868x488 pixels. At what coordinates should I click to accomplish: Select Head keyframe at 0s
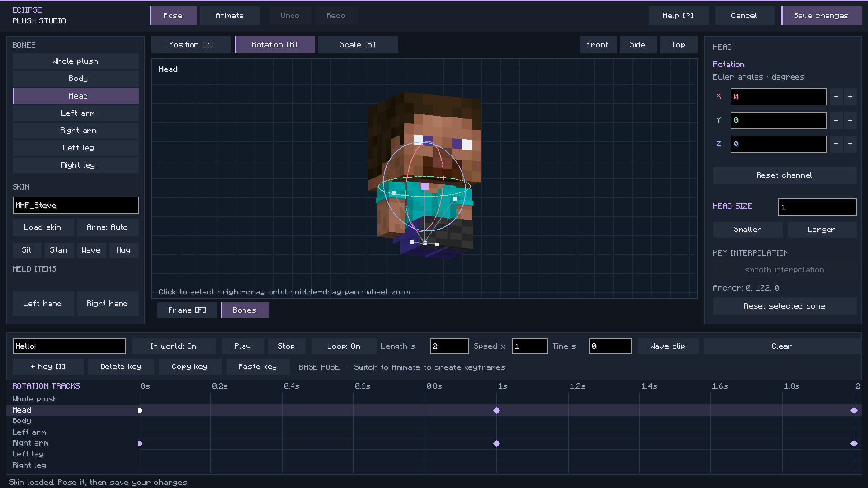(140, 410)
